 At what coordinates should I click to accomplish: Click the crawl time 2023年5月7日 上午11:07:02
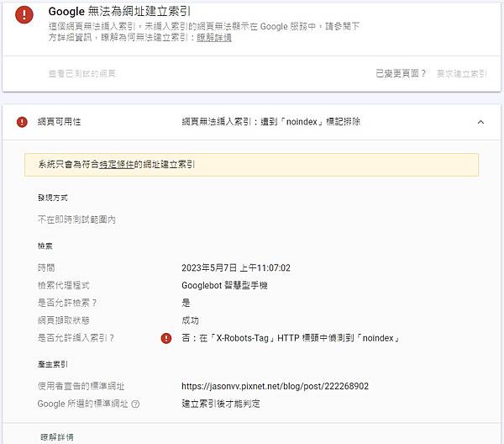pyautogui.click(x=236, y=267)
